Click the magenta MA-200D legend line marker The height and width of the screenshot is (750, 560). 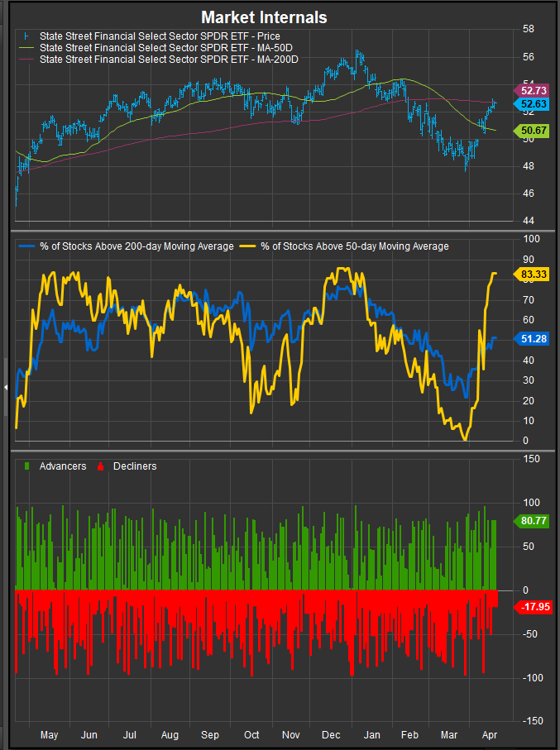[26, 60]
